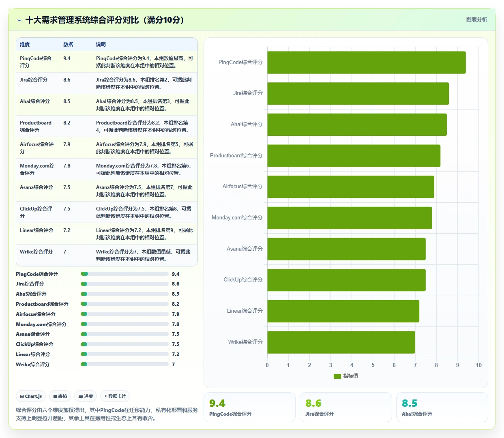Click the Wrike description text in table
The width and height of the screenshot is (504, 438).
click(143, 255)
